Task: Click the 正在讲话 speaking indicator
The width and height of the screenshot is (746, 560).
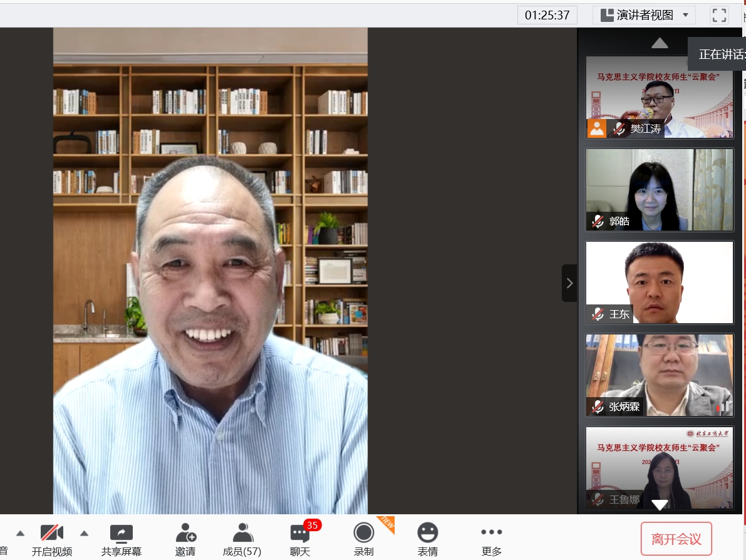Action: click(x=717, y=54)
